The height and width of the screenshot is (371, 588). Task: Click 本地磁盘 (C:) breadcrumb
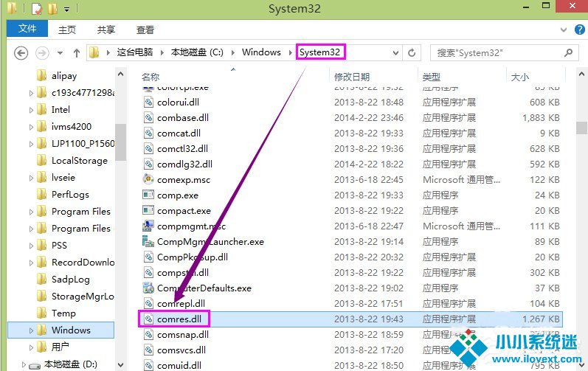pos(197,52)
